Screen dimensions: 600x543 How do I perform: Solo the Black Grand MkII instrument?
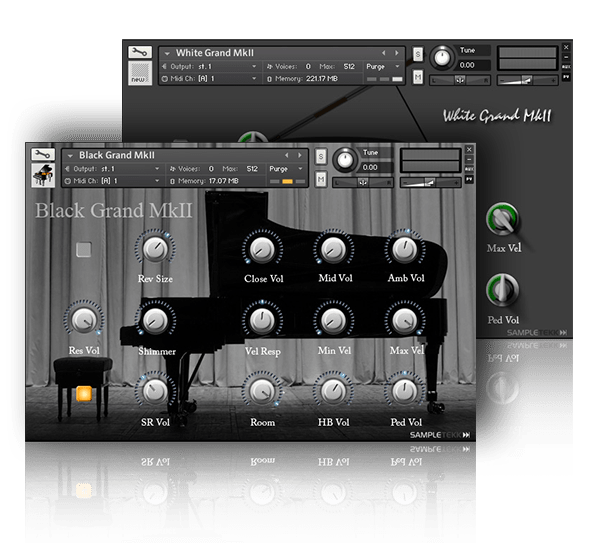pos(321,156)
